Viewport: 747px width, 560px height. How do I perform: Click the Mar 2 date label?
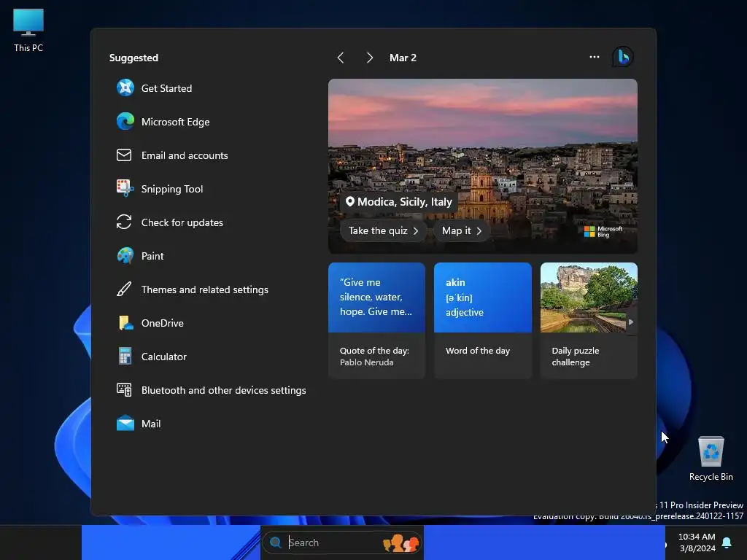(x=403, y=58)
